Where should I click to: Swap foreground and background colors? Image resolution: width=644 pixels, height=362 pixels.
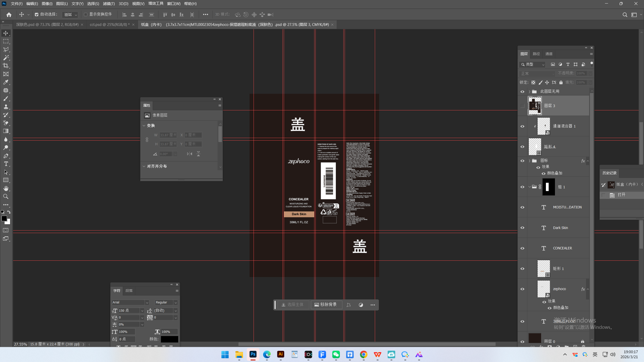pyautogui.click(x=9, y=212)
